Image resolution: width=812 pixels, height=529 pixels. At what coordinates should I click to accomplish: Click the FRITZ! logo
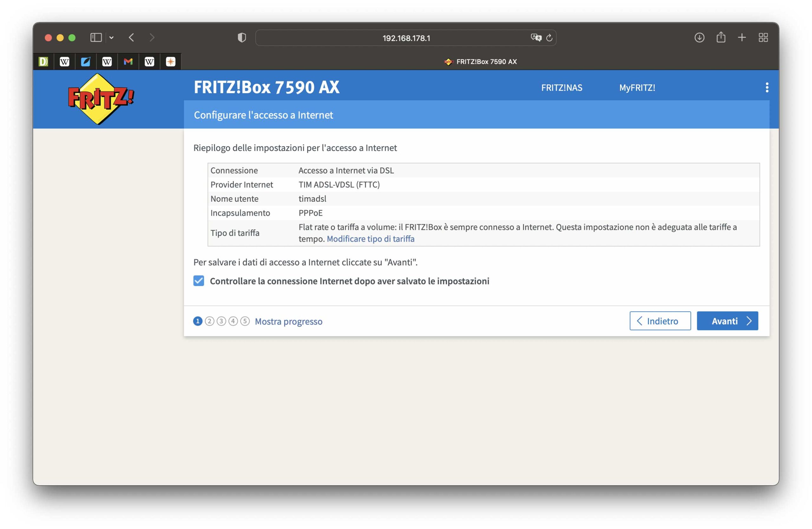tap(101, 99)
